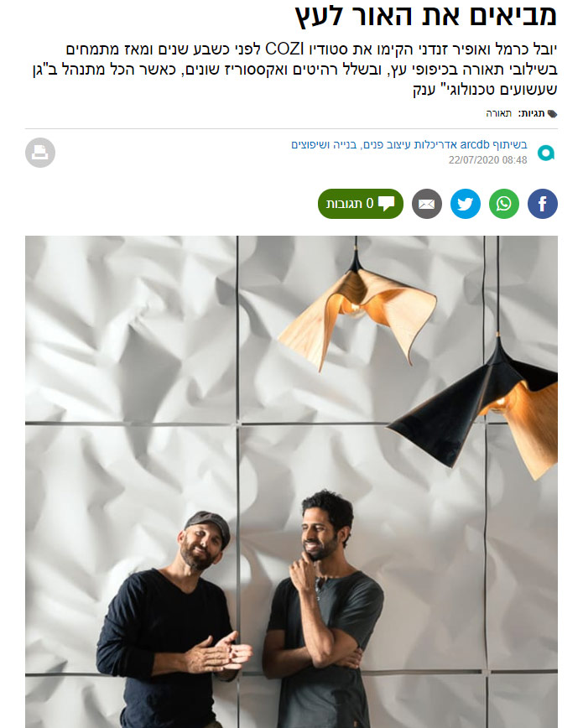Open the 0 תגובות comments button
Image resolution: width=583 pixels, height=728 pixels.
(360, 204)
